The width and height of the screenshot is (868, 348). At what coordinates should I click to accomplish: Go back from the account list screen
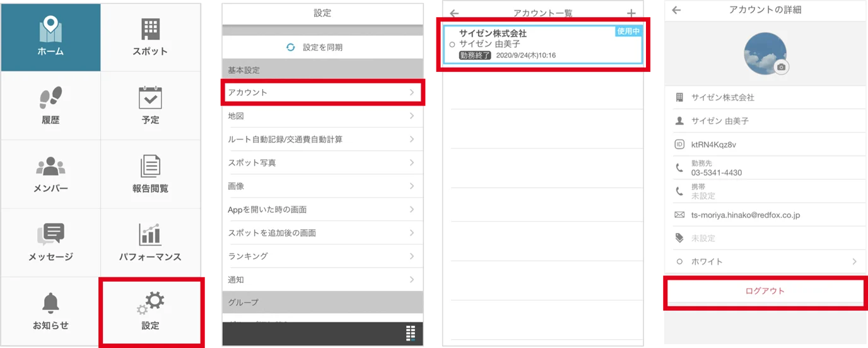pos(454,13)
